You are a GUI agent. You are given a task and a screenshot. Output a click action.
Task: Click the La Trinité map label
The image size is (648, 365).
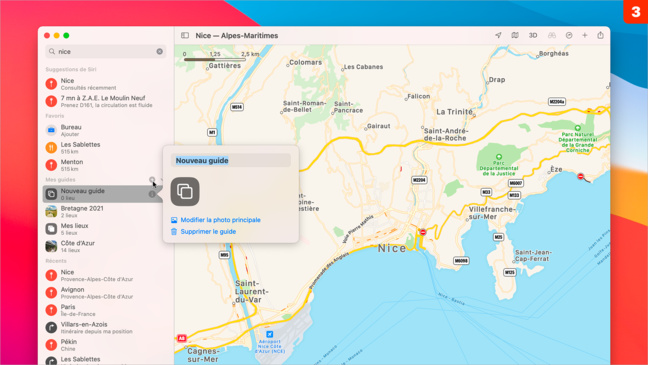(454, 112)
